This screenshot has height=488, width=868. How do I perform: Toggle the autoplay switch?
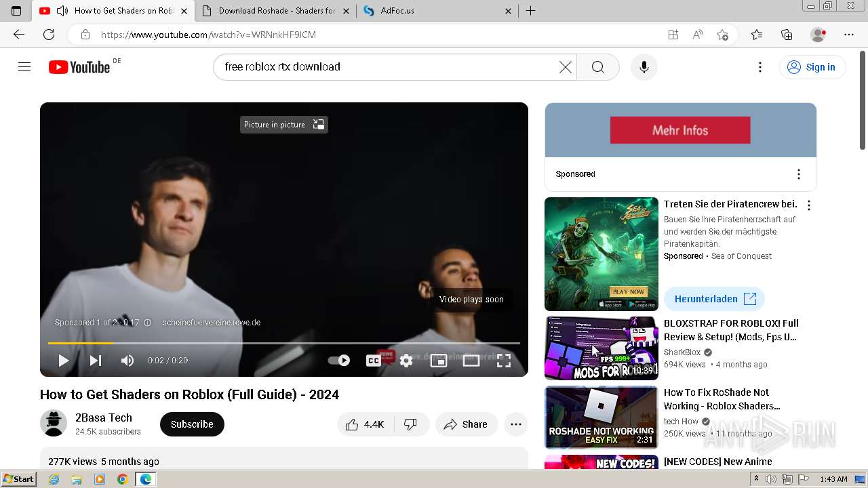point(339,361)
